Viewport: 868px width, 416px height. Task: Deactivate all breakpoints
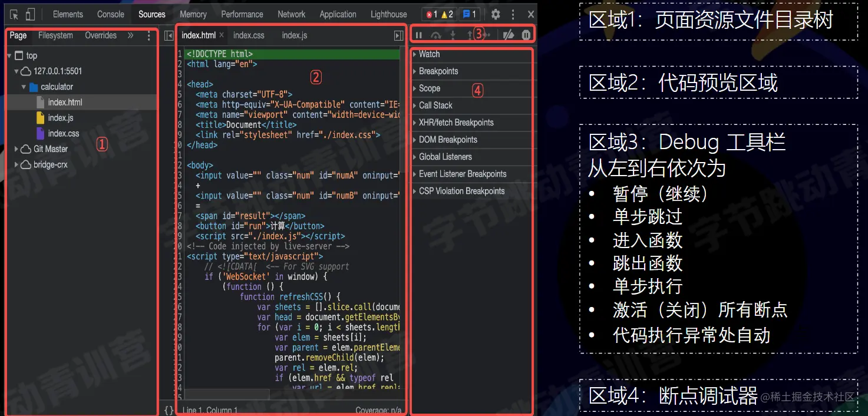click(x=508, y=35)
